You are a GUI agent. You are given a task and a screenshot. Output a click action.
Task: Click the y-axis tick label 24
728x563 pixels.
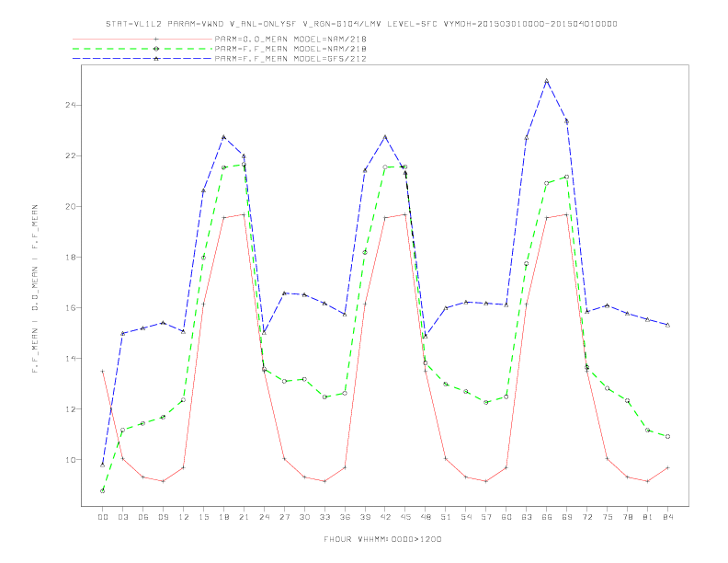(71, 105)
